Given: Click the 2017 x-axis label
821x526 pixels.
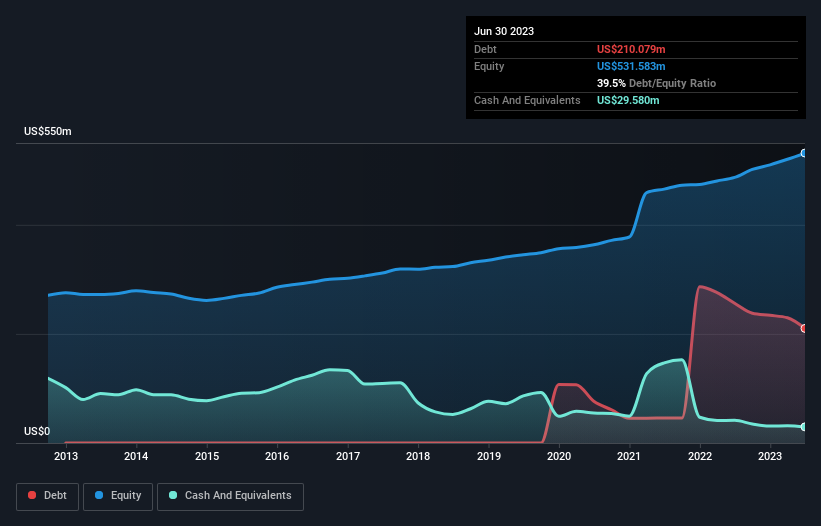Looking at the screenshot, I should pyautogui.click(x=348, y=456).
